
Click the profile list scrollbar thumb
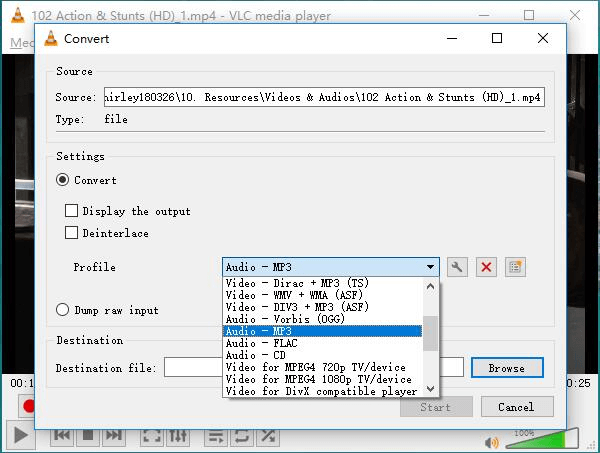[x=430, y=333]
